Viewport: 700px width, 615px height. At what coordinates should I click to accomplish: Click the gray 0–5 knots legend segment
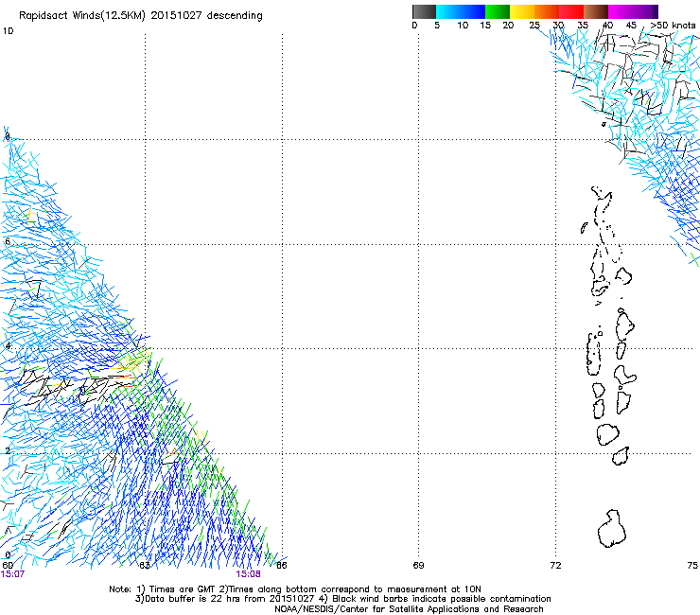pyautogui.click(x=424, y=11)
